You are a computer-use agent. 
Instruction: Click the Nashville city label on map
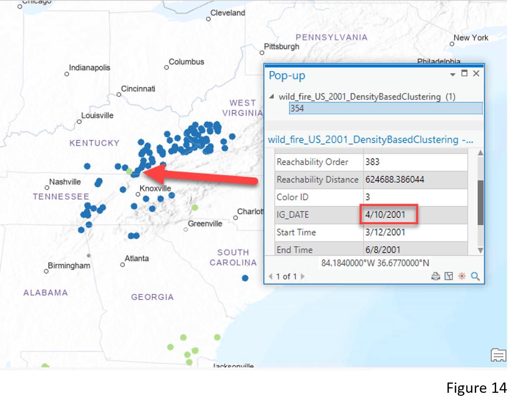tap(65, 182)
